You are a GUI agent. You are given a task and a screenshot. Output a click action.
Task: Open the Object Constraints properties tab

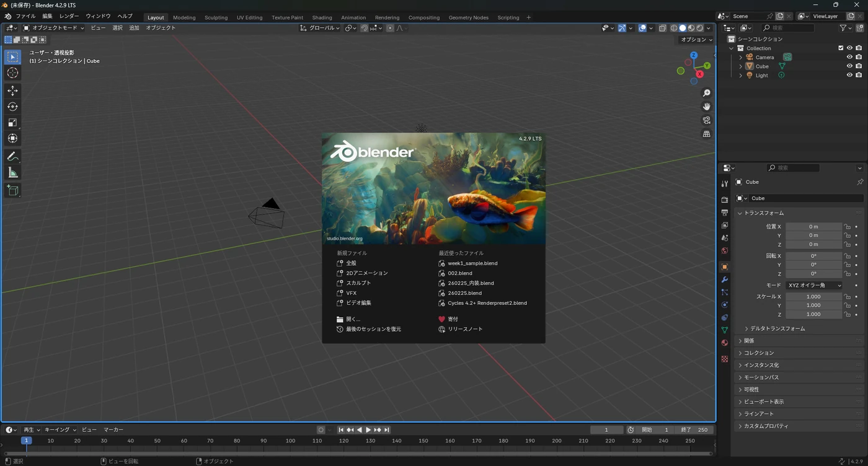click(724, 317)
